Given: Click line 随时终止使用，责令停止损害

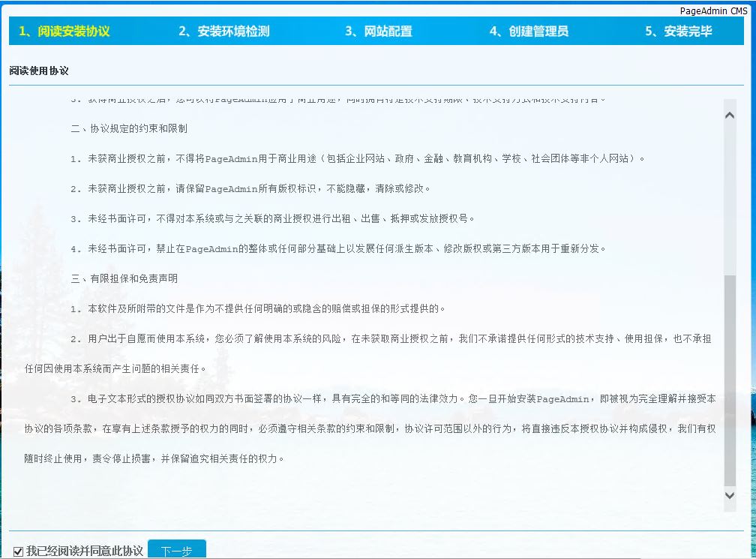Looking at the screenshot, I should click(x=87, y=458).
